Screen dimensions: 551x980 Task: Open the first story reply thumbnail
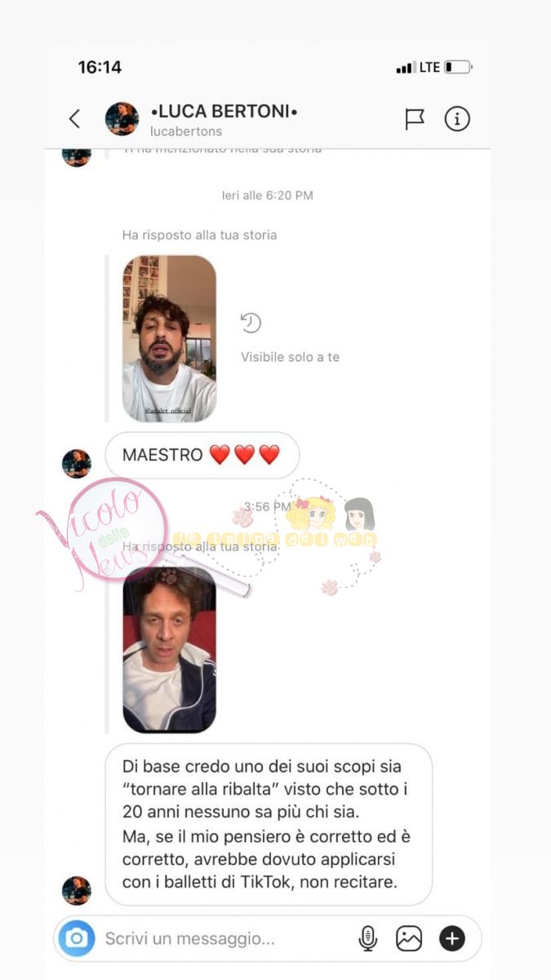click(169, 339)
